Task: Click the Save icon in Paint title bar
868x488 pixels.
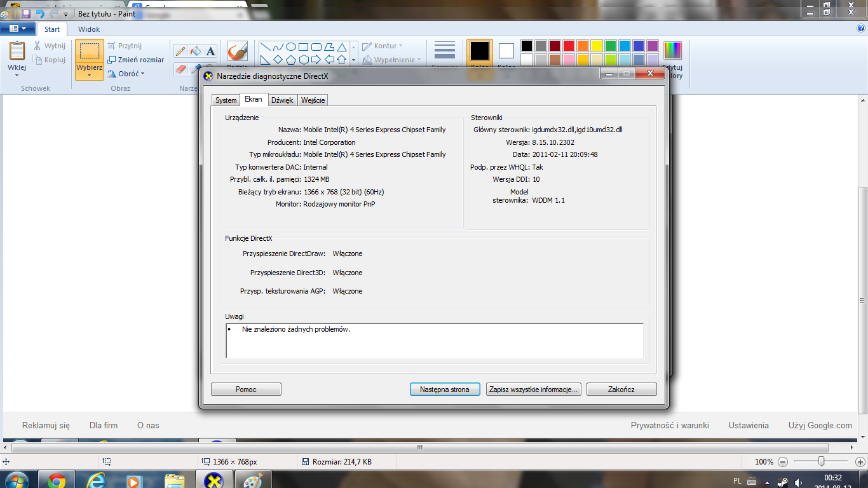Action: (26, 13)
